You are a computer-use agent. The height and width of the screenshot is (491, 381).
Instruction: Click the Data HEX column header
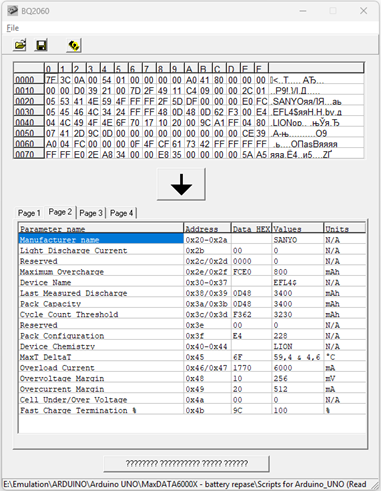point(251,228)
